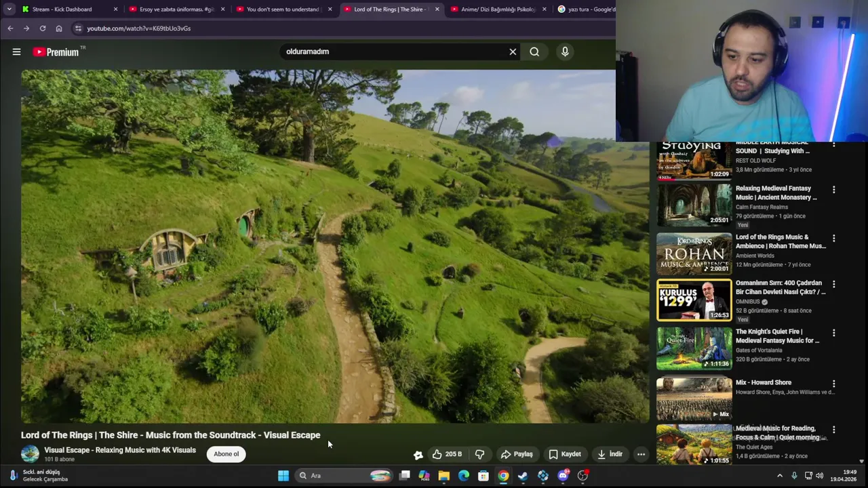Open options for Relaxing Medieval Fantasy Music video
The height and width of the screenshot is (488, 868).
tap(833, 190)
